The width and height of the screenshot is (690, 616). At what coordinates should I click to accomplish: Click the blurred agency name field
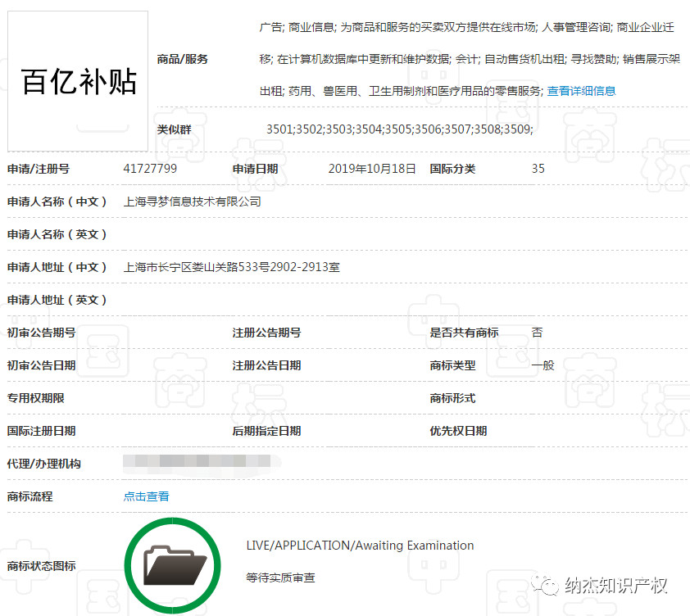coord(202,463)
